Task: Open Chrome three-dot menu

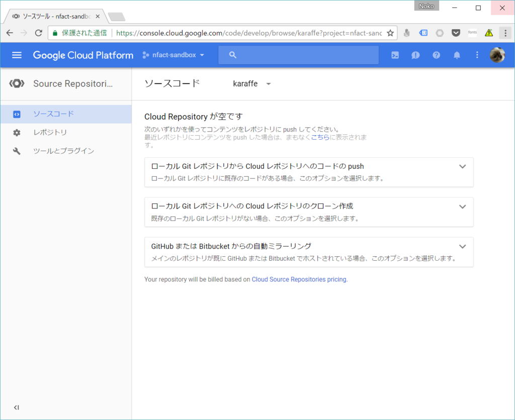Action: pos(505,33)
